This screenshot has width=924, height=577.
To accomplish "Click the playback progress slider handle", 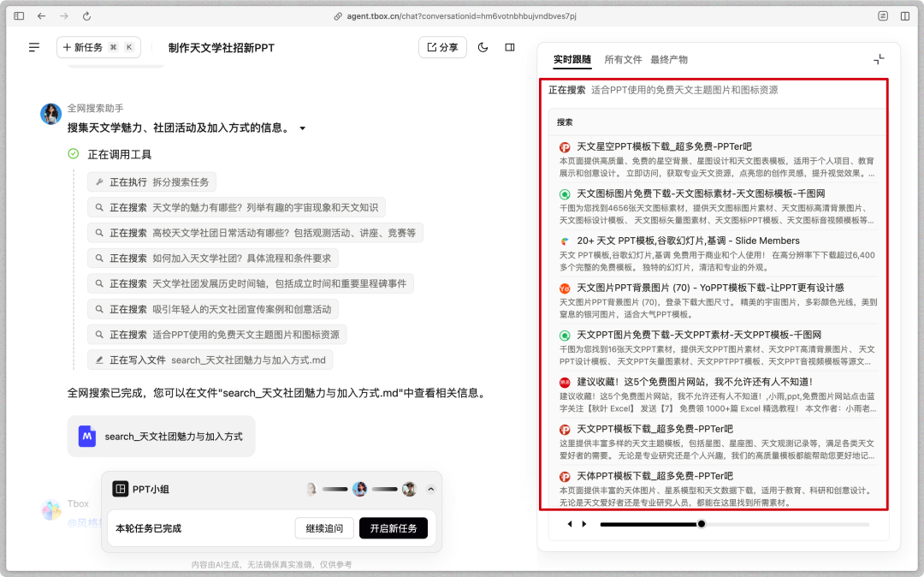I will (x=702, y=524).
